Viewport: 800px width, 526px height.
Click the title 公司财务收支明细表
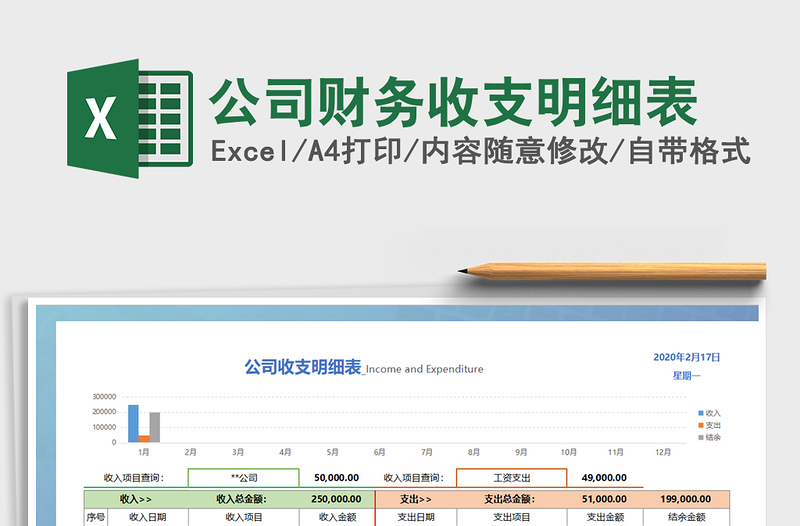coord(454,103)
